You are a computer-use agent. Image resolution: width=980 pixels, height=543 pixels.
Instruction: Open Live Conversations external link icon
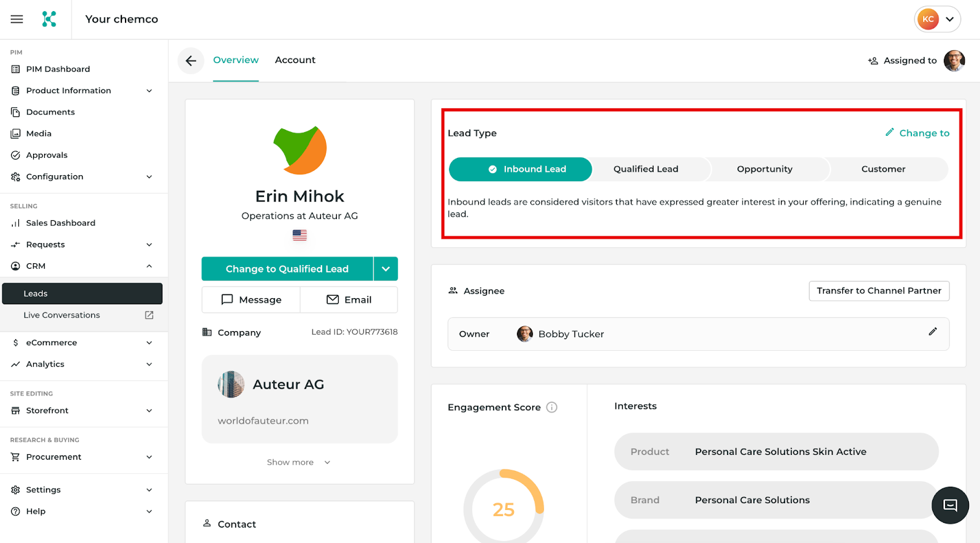point(149,315)
